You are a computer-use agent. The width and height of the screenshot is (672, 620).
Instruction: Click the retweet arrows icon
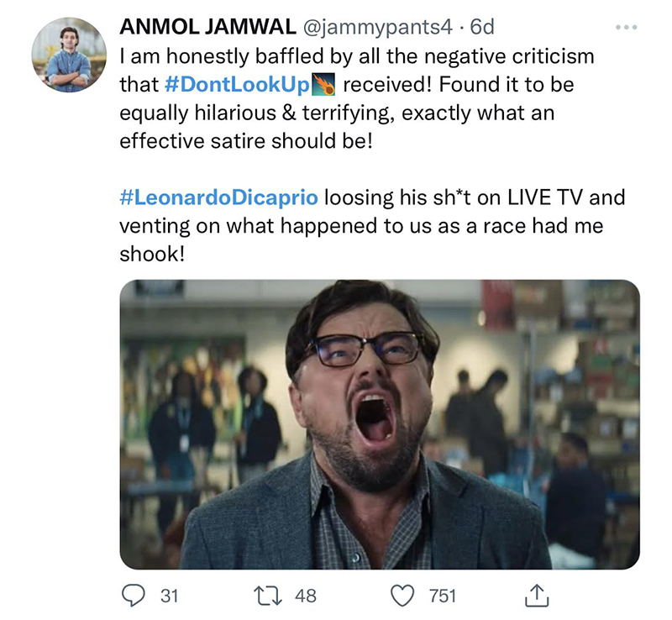pyautogui.click(x=272, y=596)
